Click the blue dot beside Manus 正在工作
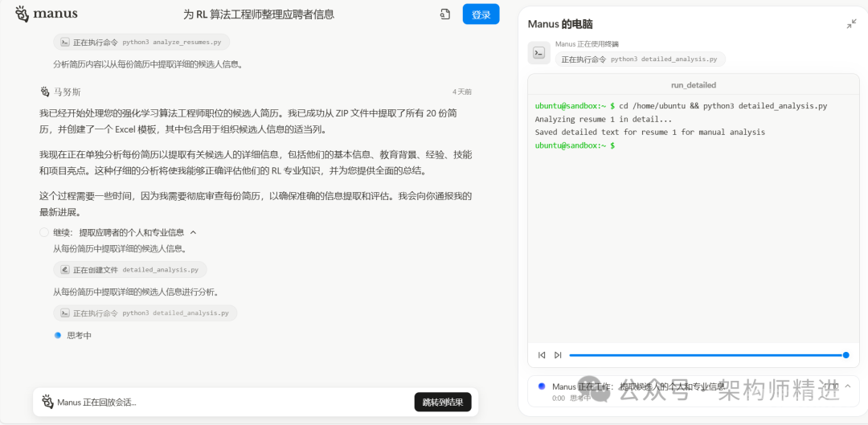The image size is (868, 425). pyautogui.click(x=542, y=386)
